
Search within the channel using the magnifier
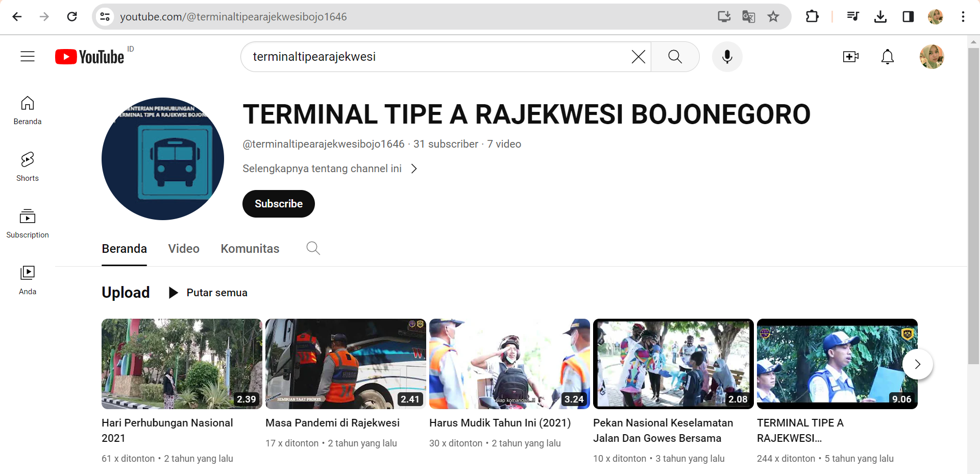[x=313, y=248]
